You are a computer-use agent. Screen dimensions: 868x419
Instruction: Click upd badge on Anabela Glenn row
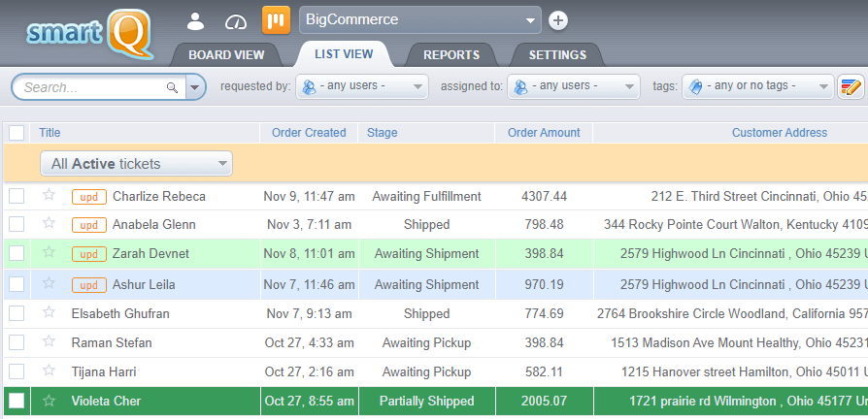[x=89, y=225]
